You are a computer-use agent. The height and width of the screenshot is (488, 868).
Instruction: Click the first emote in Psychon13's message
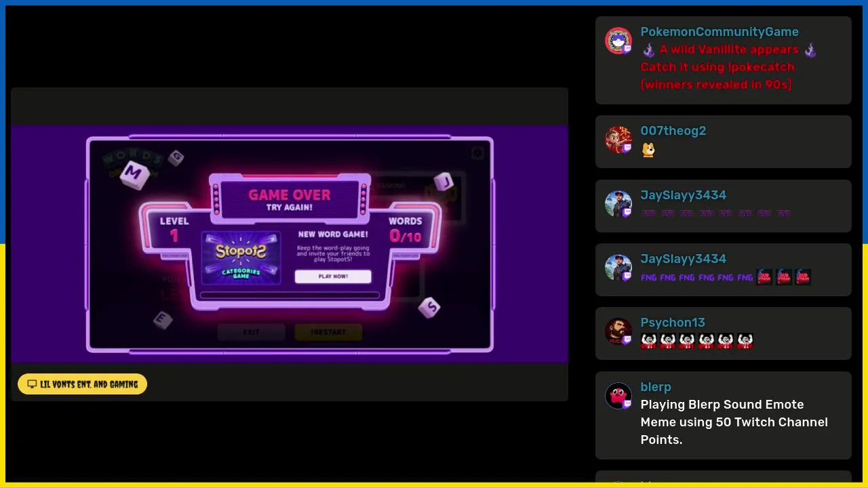point(649,341)
